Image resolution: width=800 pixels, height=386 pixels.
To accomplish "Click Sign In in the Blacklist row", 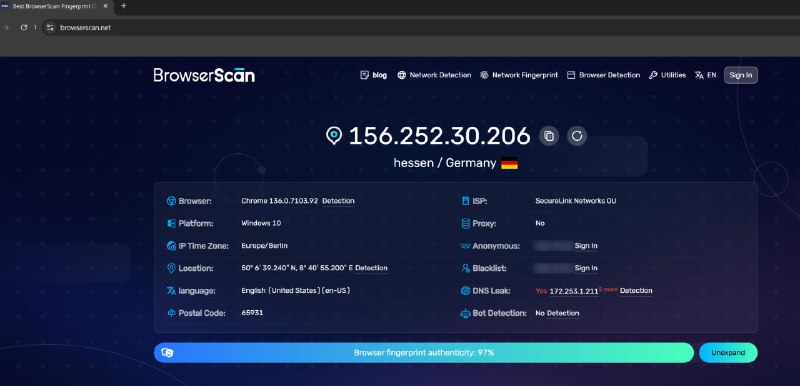I will [586, 268].
